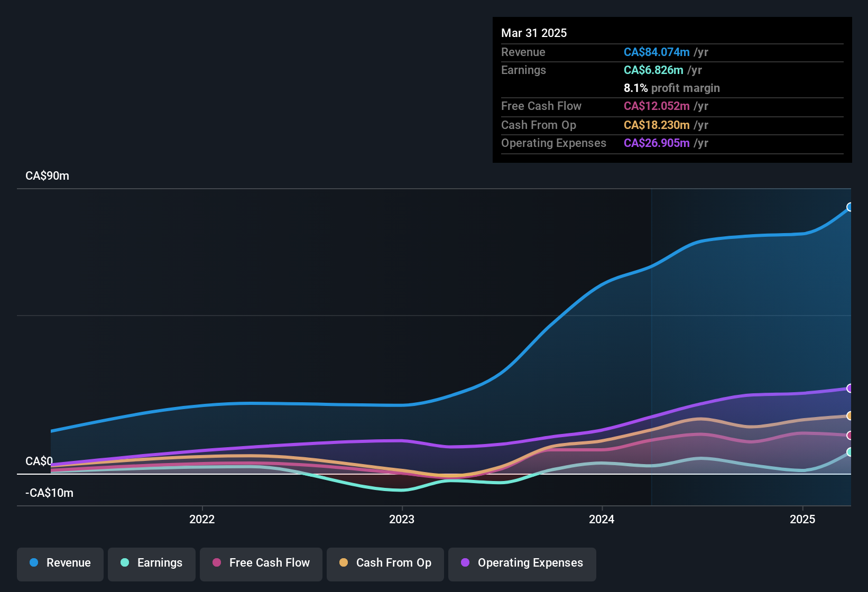Click the -CA$10m y-axis label
Screen dimensions: 868x592
pyautogui.click(x=49, y=493)
